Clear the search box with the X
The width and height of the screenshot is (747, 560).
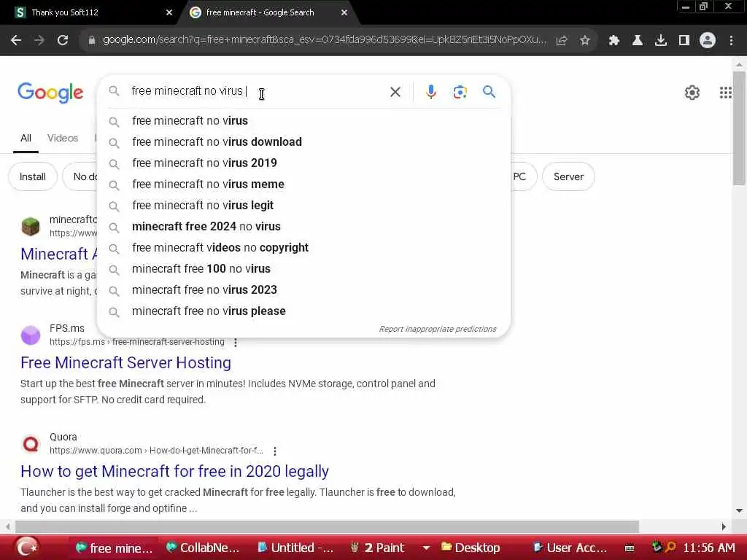[x=395, y=92]
